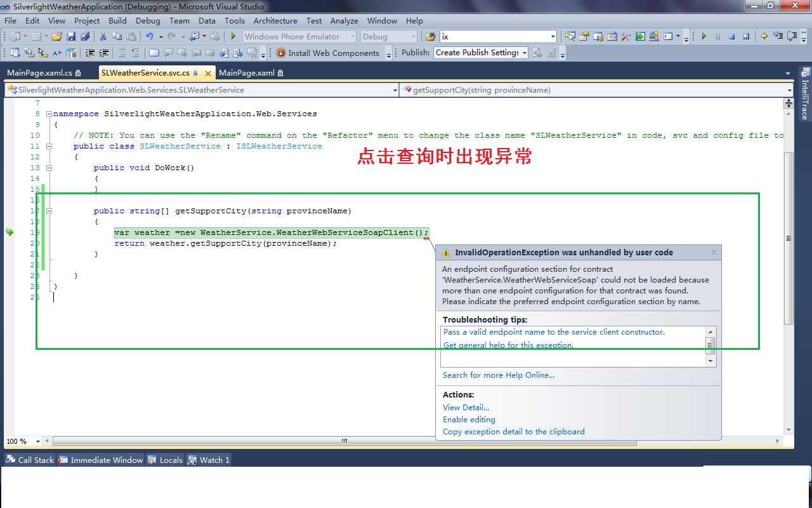This screenshot has width=812, height=508.
Task: Click the Step Over icon
Action: point(792,36)
